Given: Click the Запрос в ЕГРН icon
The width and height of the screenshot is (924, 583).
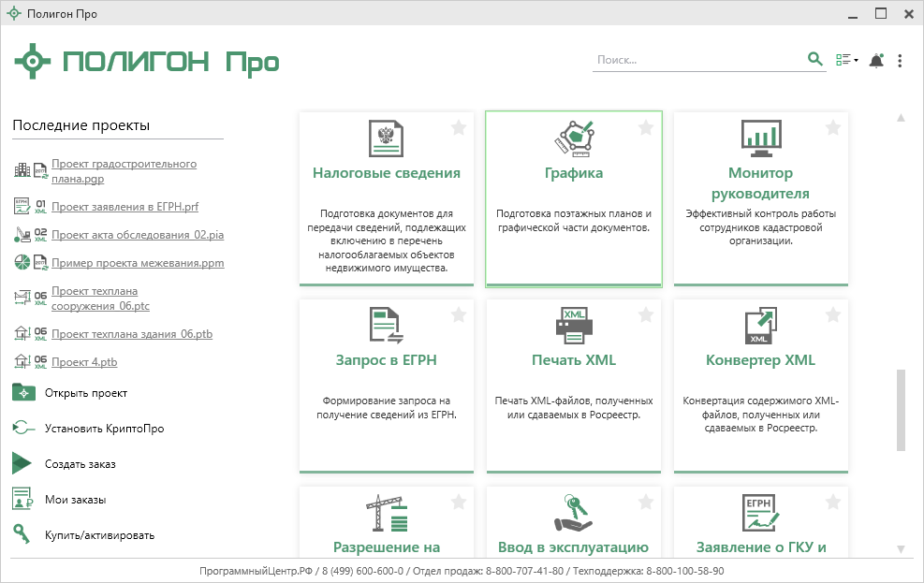Looking at the screenshot, I should pos(386,325).
